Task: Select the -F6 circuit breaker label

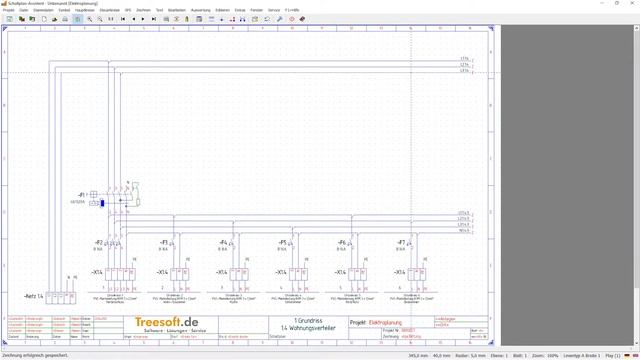Action: (342, 242)
